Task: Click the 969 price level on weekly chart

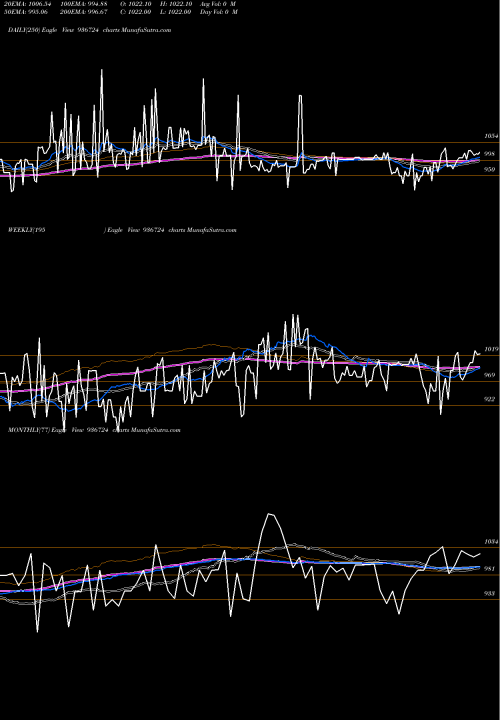Action: (490, 375)
